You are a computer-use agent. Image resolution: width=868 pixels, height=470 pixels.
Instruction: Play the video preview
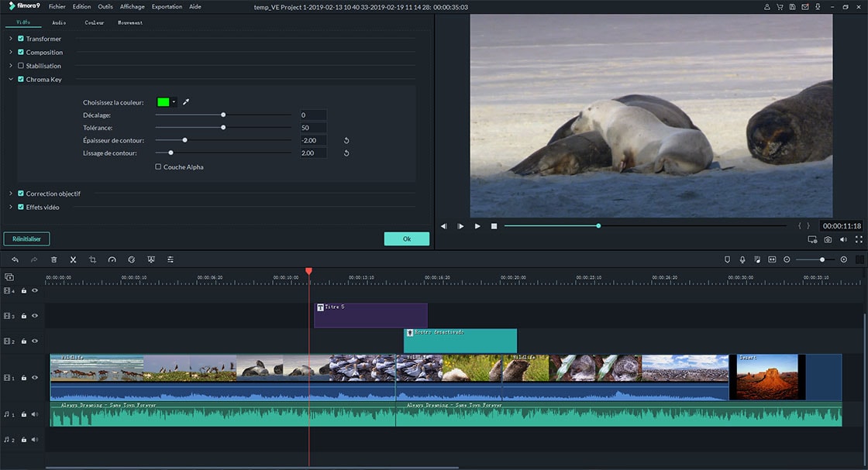[477, 226]
